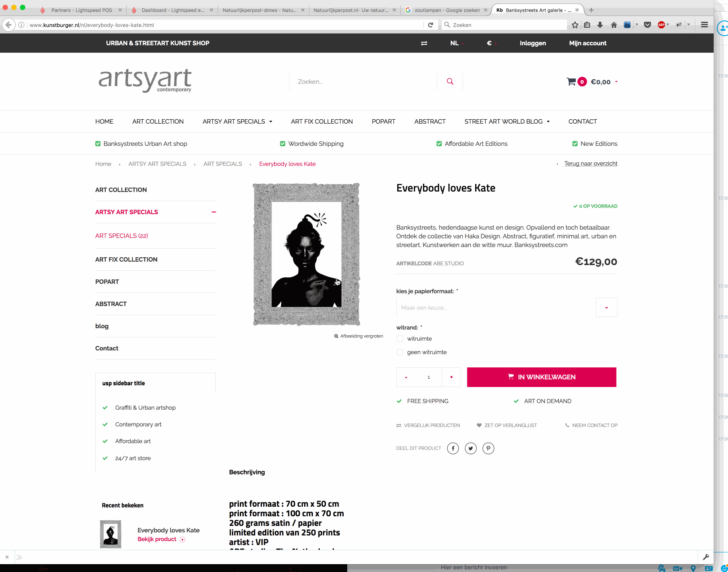The height and width of the screenshot is (572, 728).
Task: Add product with IN WINKELWAGEN button
Action: [542, 377]
